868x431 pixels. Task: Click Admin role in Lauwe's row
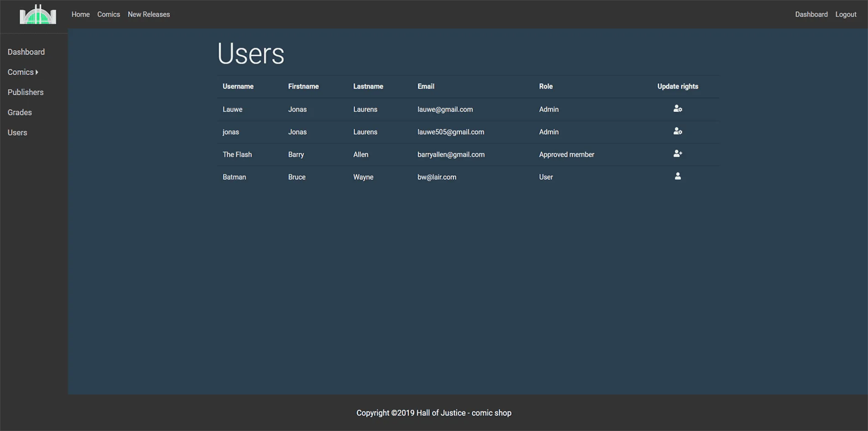549,109
